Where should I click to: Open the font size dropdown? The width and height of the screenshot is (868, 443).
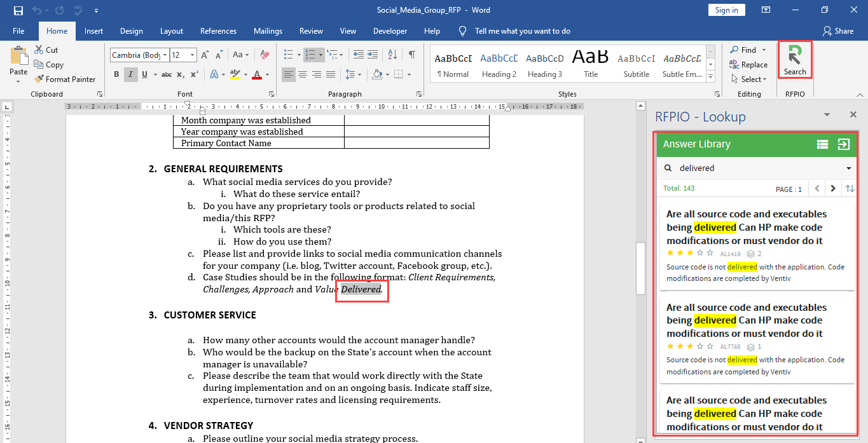pos(193,55)
